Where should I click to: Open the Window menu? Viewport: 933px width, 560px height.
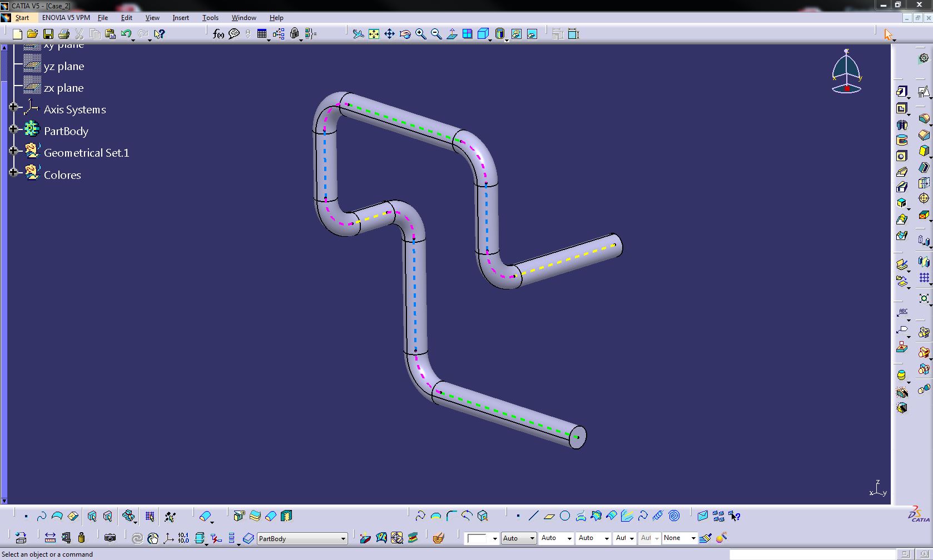pyautogui.click(x=244, y=18)
